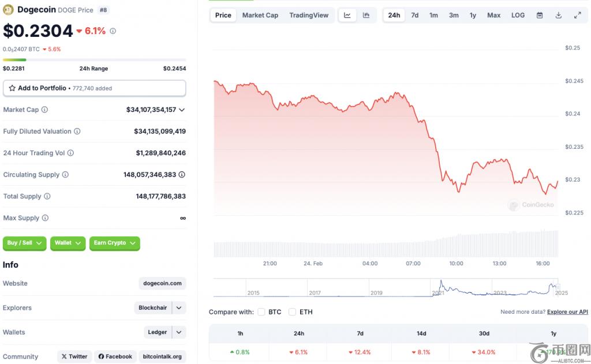Expand chart to fullscreen

pyautogui.click(x=578, y=16)
